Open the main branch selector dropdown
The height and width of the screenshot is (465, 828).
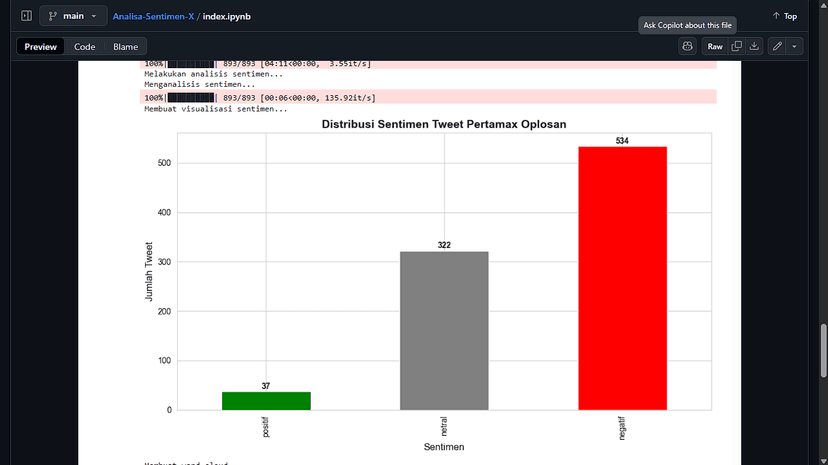73,16
